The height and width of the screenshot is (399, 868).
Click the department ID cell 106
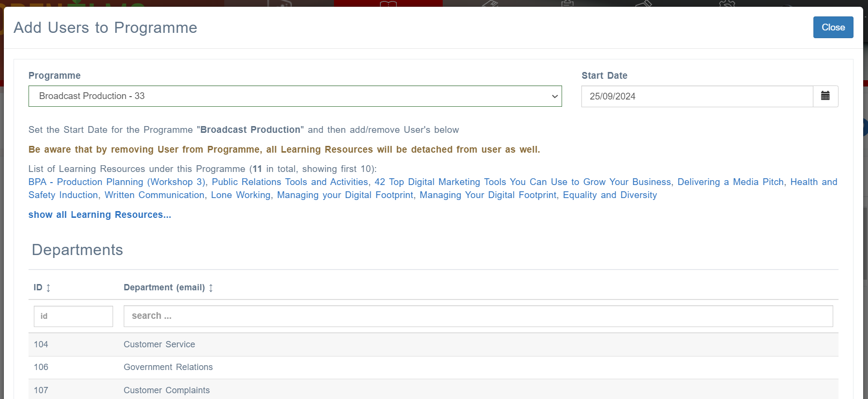click(41, 367)
